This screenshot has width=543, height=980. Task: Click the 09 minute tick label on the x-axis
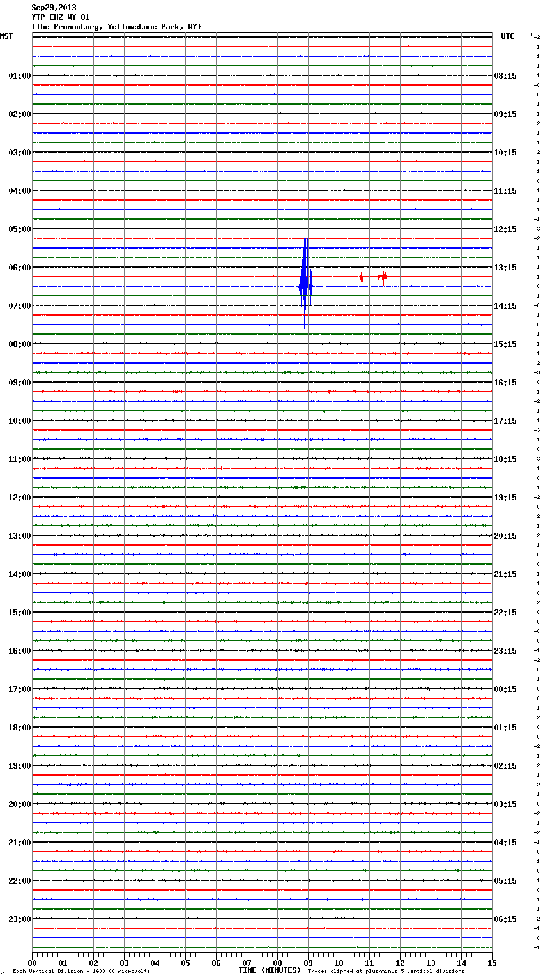[308, 963]
